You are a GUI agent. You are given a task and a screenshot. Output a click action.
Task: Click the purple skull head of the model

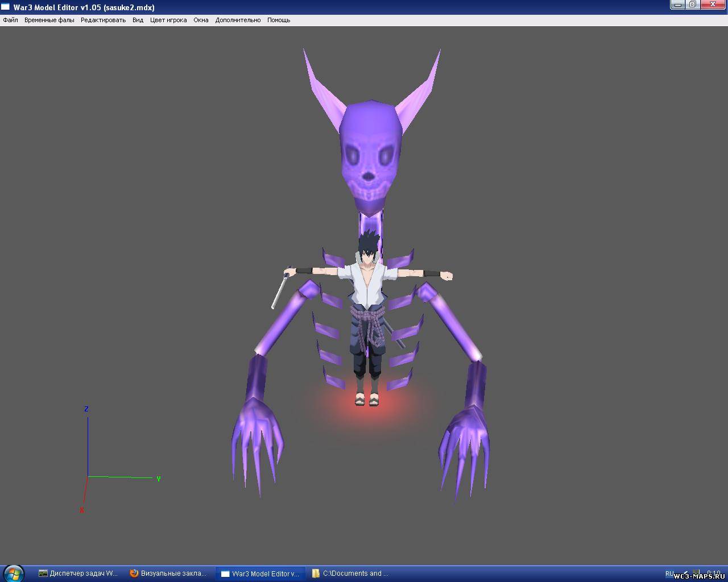[370, 159]
